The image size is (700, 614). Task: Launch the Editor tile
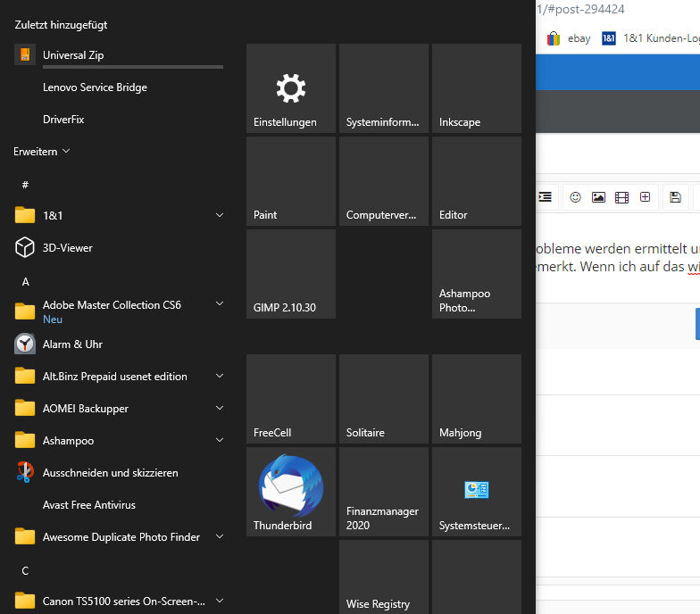477,181
